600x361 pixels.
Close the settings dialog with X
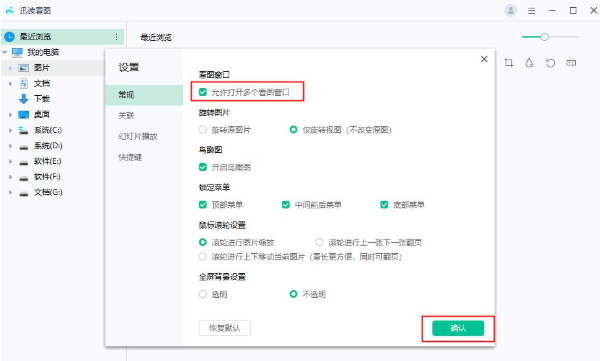[484, 59]
